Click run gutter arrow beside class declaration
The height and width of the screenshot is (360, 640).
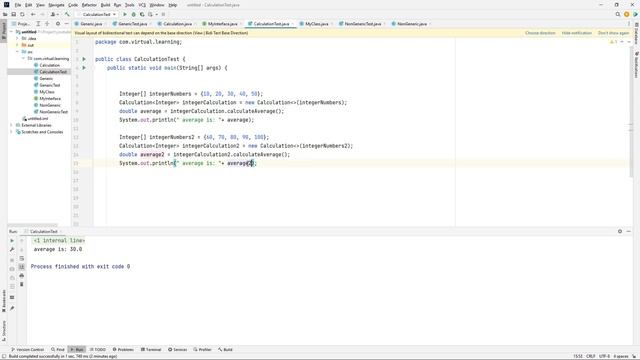click(84, 59)
